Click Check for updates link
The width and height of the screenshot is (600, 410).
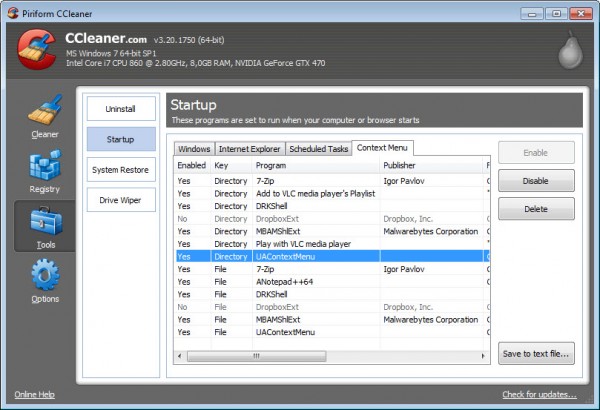tap(540, 394)
